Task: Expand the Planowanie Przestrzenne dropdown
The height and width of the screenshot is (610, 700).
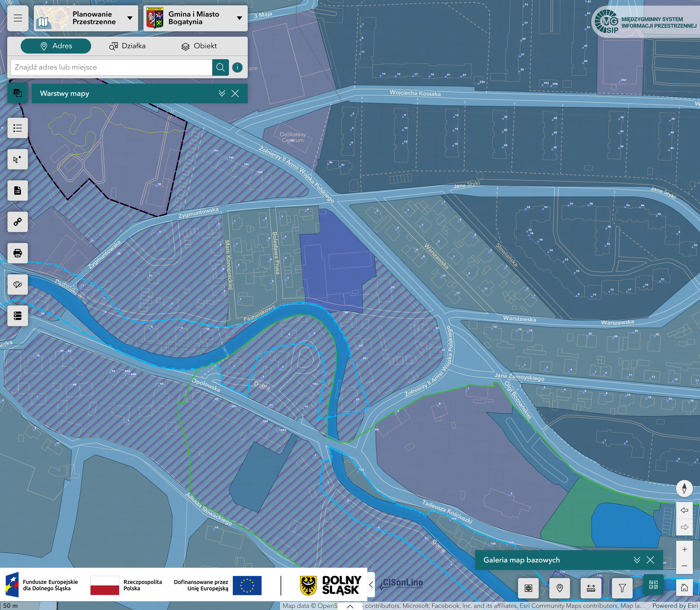Action: click(130, 18)
